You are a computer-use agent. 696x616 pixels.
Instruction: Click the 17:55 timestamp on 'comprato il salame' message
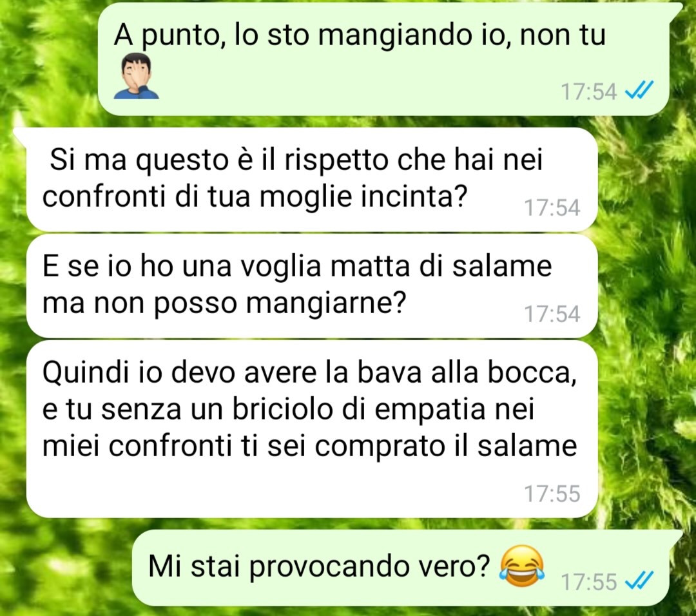(x=552, y=494)
